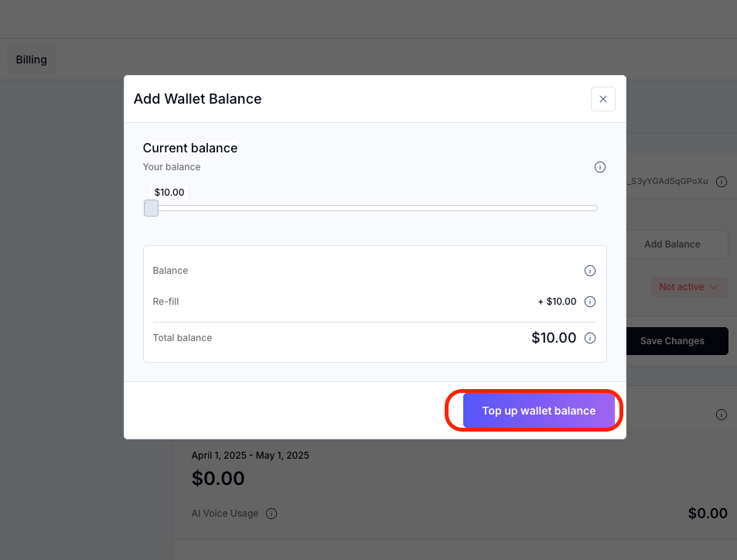Open the Billing tab
This screenshot has height=560, width=737.
32,60
